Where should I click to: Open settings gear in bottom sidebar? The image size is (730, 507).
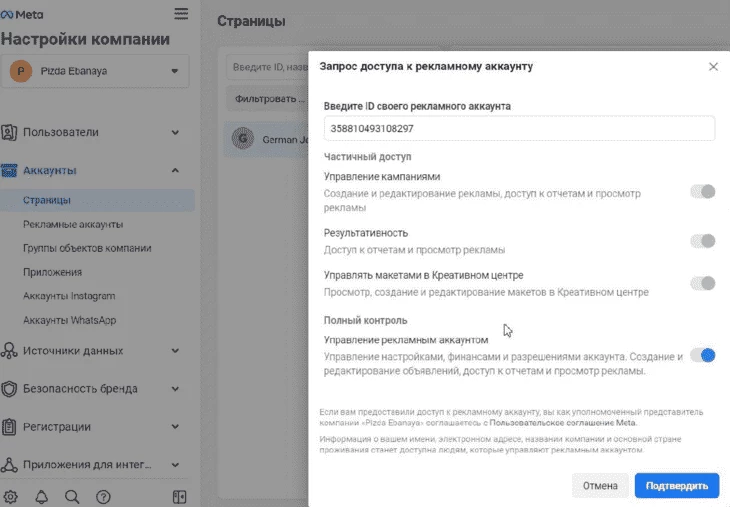pyautogui.click(x=10, y=497)
